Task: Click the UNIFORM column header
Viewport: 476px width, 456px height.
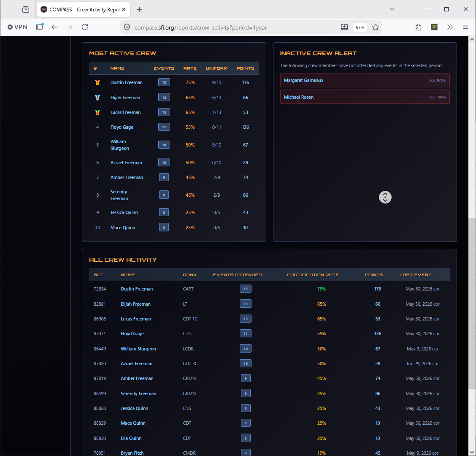Action: click(216, 68)
